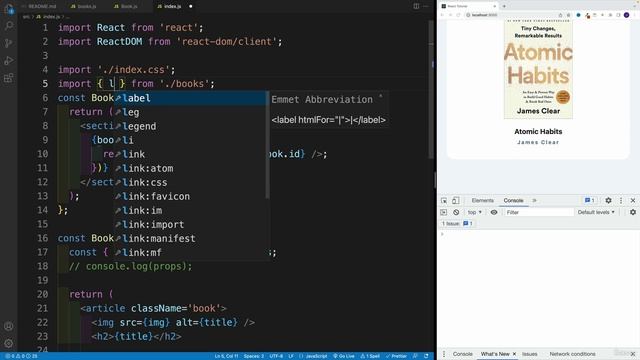
Task: Open VS Code Explorer in activity bar
Action: pos(9,8)
